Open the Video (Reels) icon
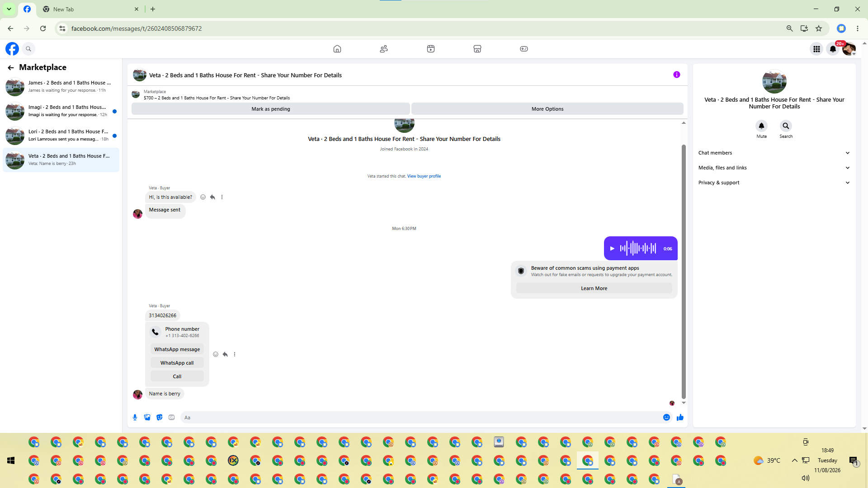The image size is (868, 488). click(431, 49)
